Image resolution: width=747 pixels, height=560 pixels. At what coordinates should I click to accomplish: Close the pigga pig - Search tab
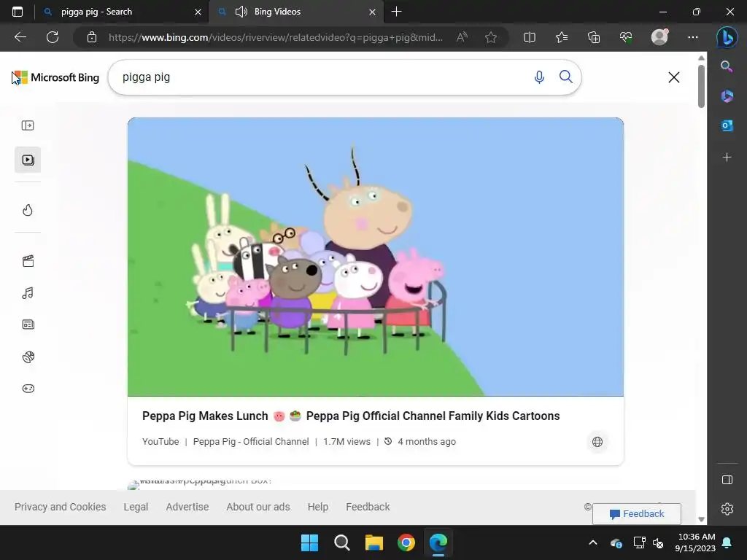click(x=198, y=12)
